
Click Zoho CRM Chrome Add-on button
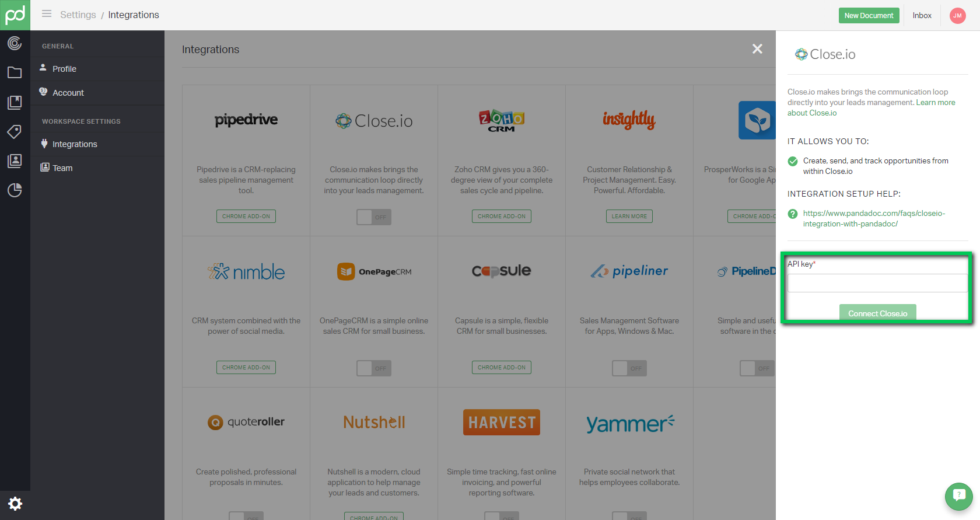click(502, 216)
